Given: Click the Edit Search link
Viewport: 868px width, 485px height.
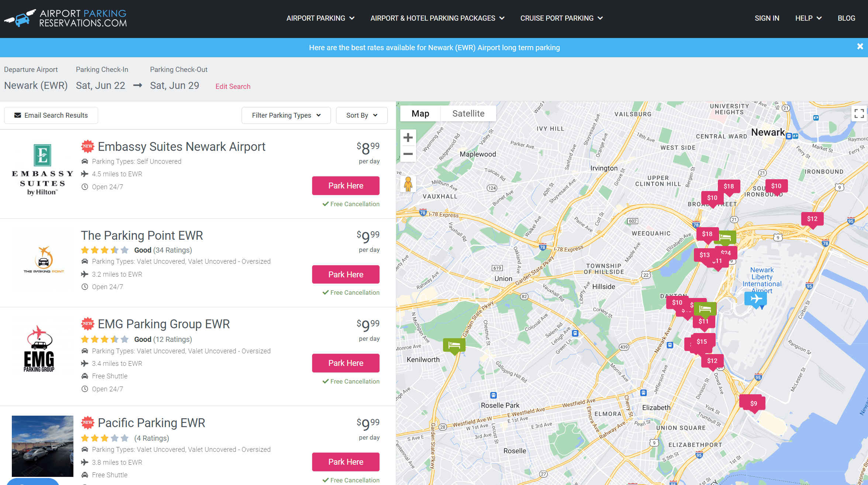Looking at the screenshot, I should click(x=233, y=86).
